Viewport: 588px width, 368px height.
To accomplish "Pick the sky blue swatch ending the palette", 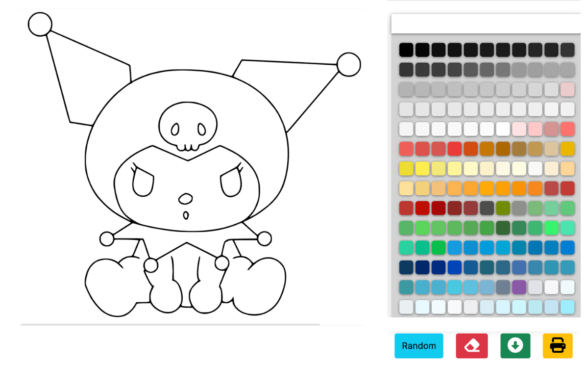I will (x=567, y=307).
